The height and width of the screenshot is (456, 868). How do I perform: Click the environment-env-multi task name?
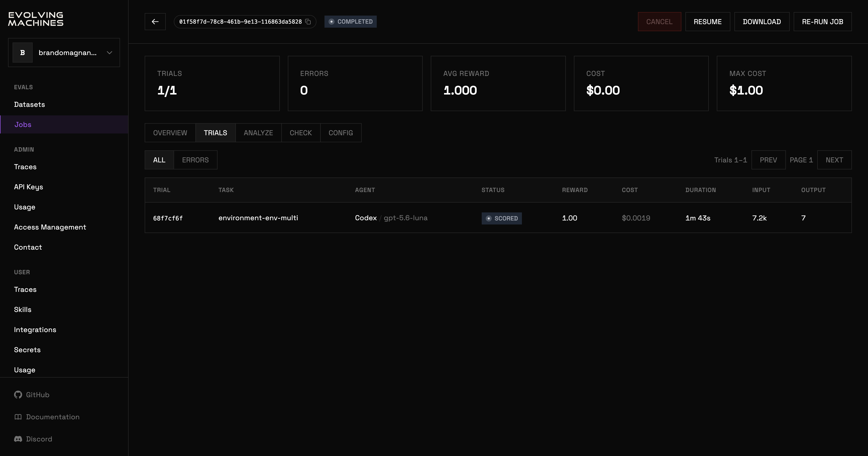(258, 218)
